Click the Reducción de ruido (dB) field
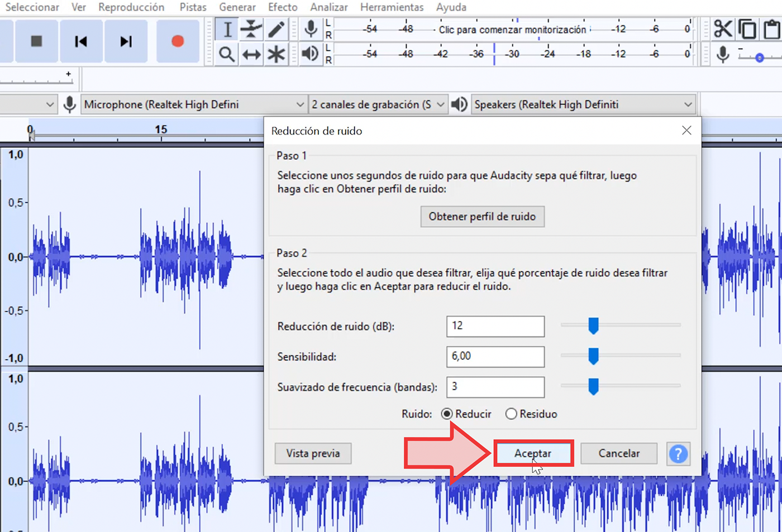 495,326
